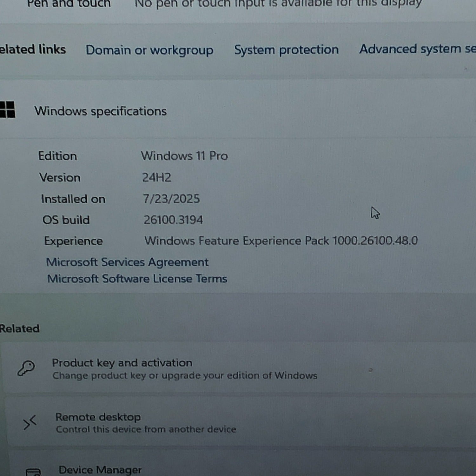Click the Device Manager icon
The width and height of the screenshot is (476, 476).
[33, 472]
